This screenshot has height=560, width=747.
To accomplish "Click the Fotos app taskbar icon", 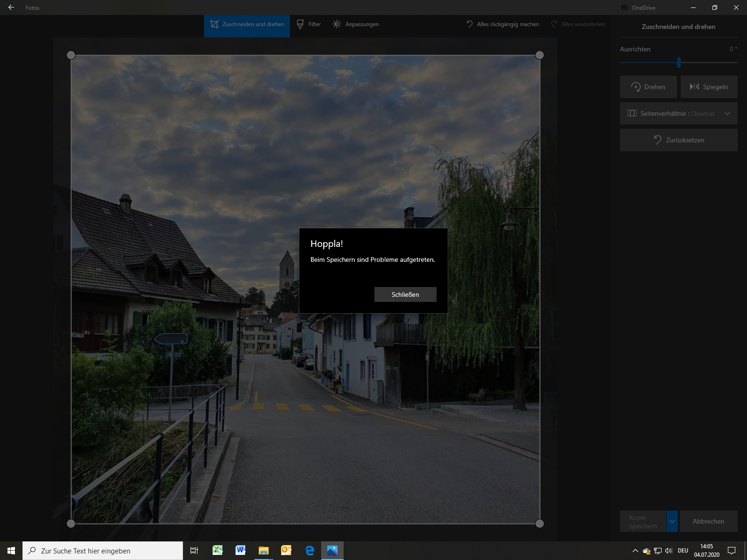I will tap(332, 551).
